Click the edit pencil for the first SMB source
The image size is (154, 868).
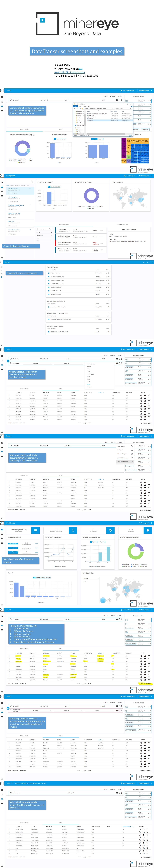[107, 273]
